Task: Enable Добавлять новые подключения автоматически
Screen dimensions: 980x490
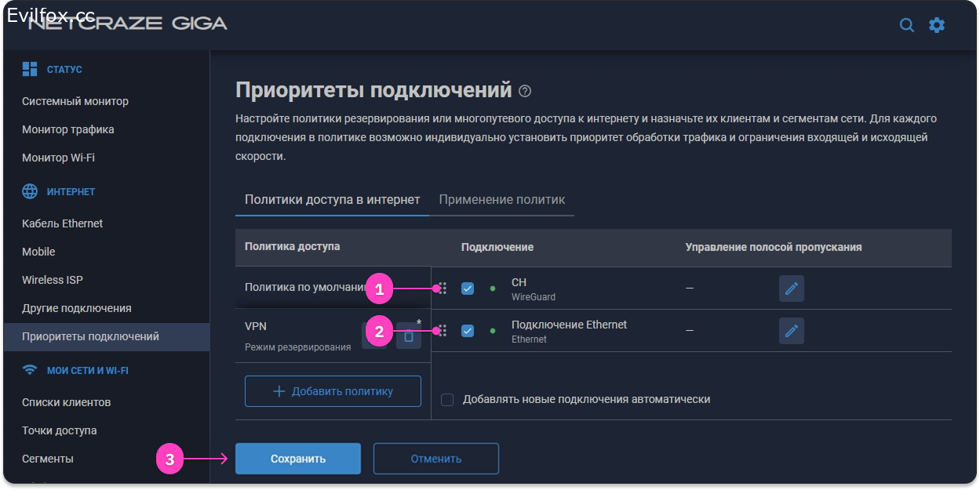Action: pyautogui.click(x=447, y=400)
